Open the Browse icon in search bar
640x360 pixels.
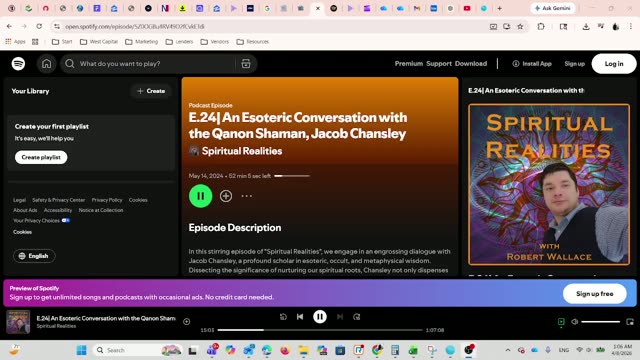pyautogui.click(x=246, y=64)
